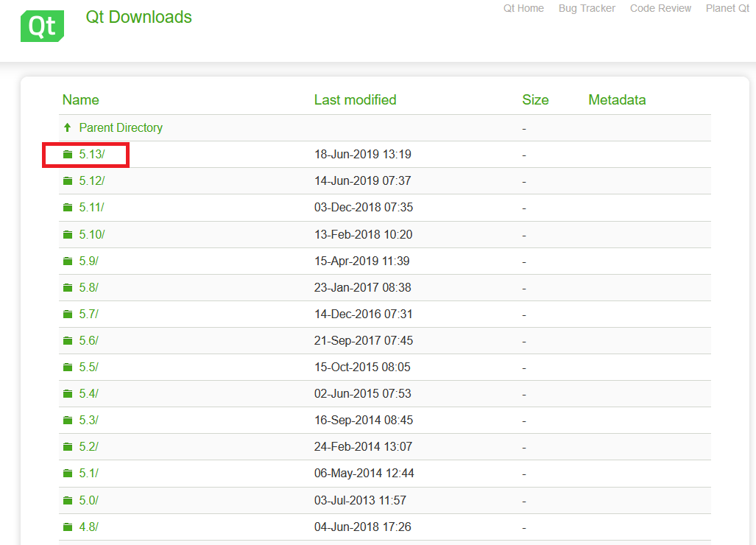Screen dimensions: 756x545
Task: Click the folder icon beside 5.5/
Action: [x=68, y=367]
